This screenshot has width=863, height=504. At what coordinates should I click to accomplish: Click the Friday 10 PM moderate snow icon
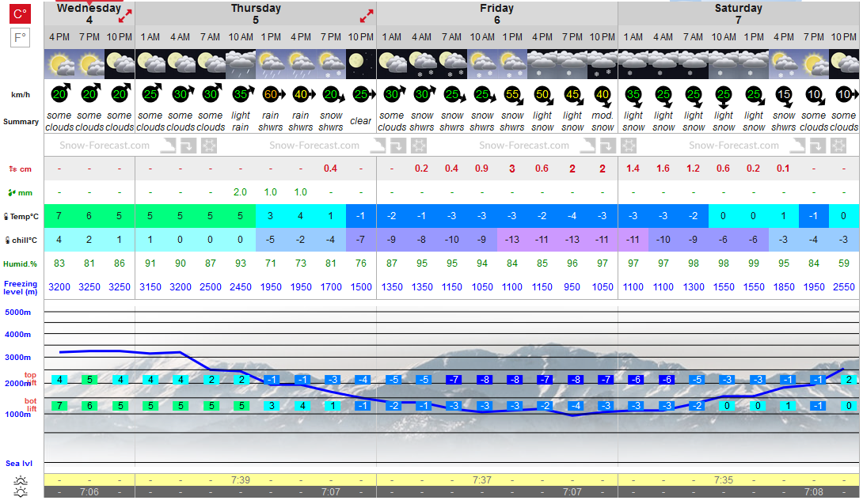[603, 64]
